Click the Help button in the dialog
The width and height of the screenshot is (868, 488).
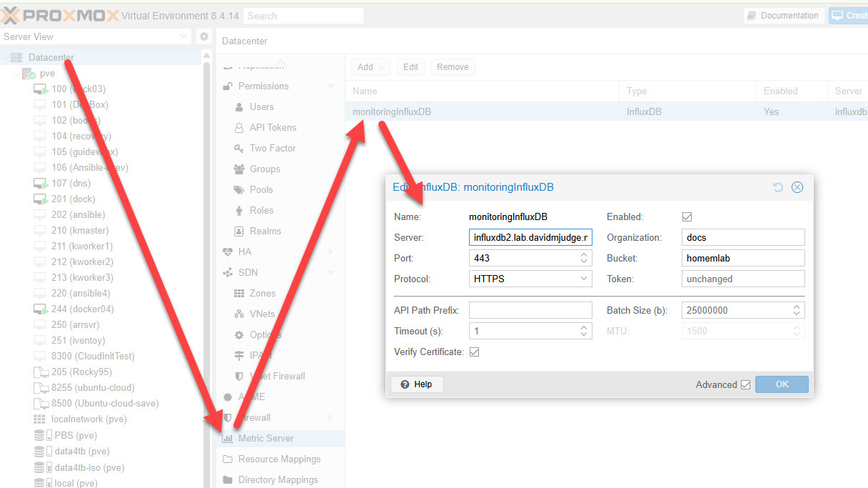417,384
